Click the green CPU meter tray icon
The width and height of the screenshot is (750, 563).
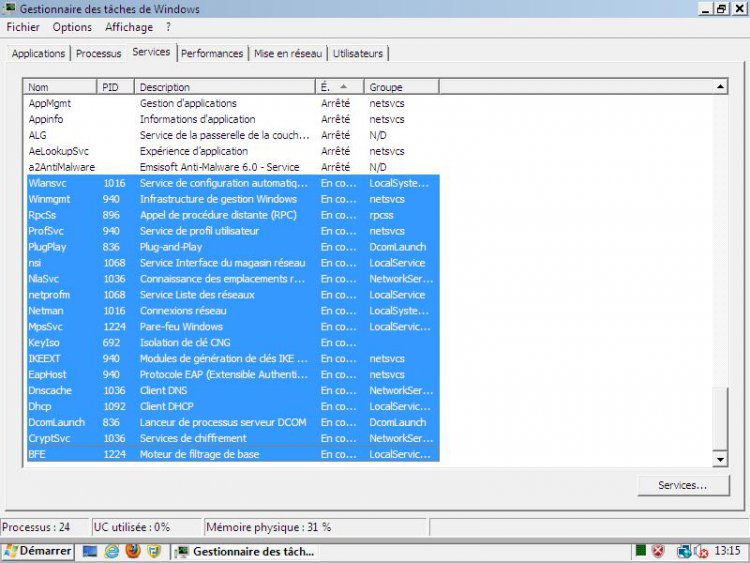[640, 551]
